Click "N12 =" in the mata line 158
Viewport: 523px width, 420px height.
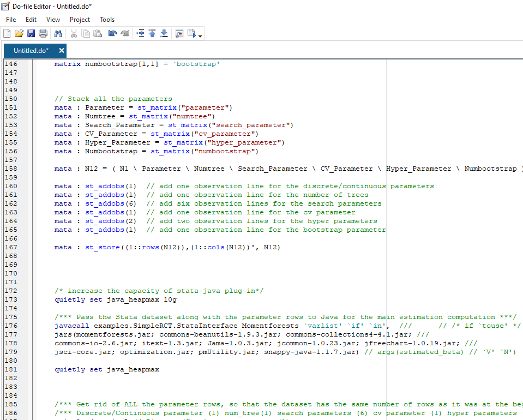tap(96, 169)
